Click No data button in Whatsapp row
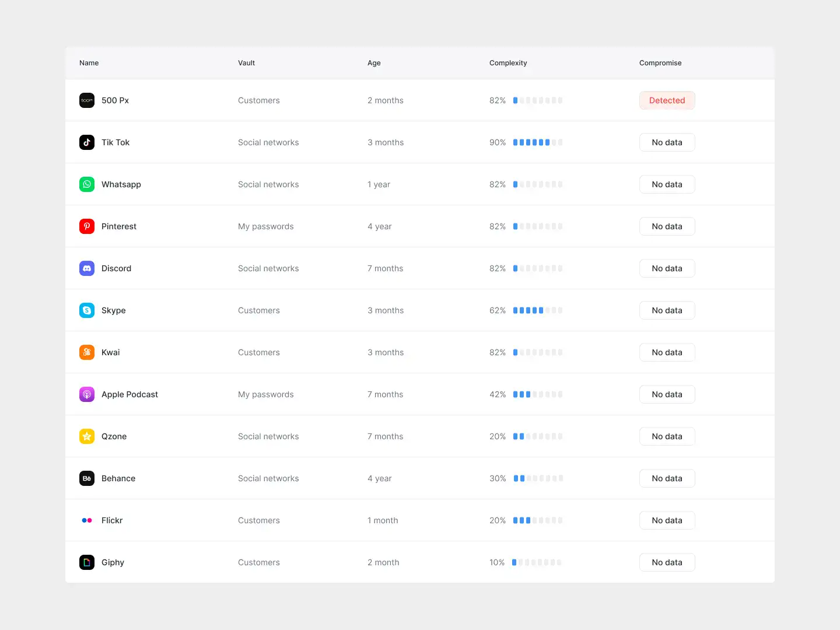This screenshot has height=630, width=840. pyautogui.click(x=667, y=184)
